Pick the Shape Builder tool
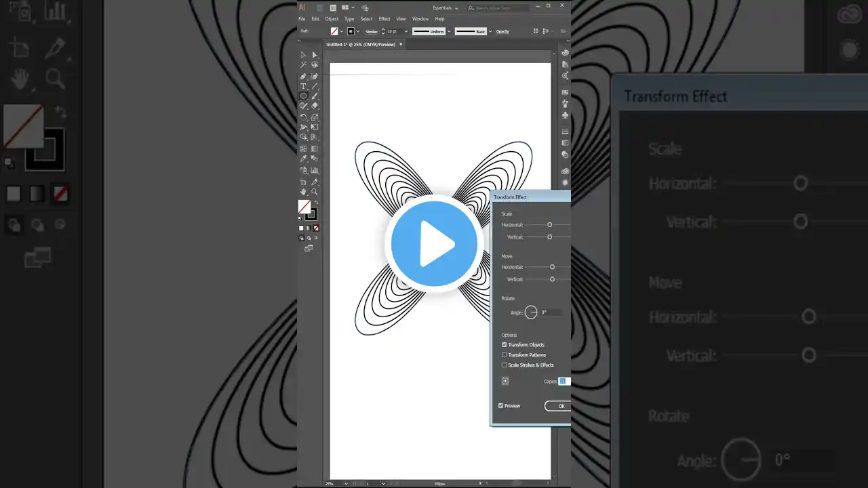 [303, 137]
